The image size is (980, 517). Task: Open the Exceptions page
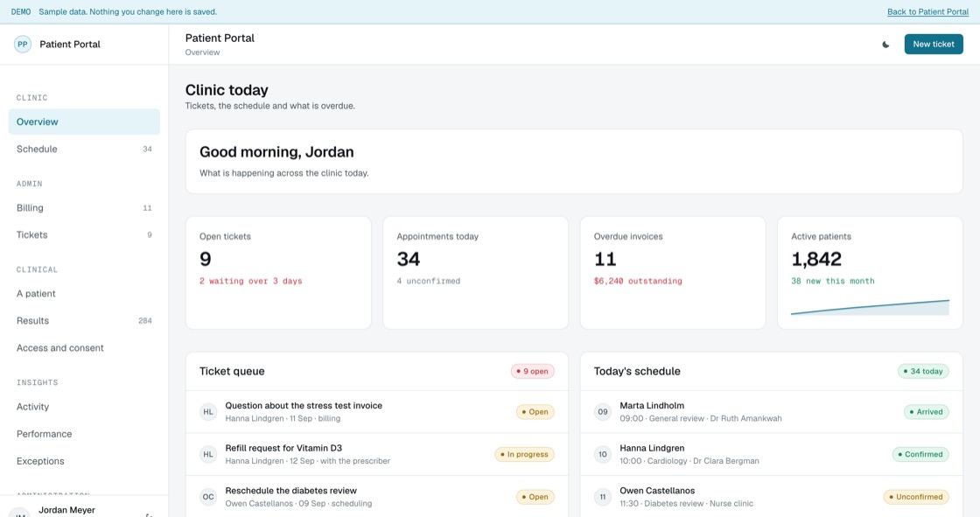tap(84, 461)
